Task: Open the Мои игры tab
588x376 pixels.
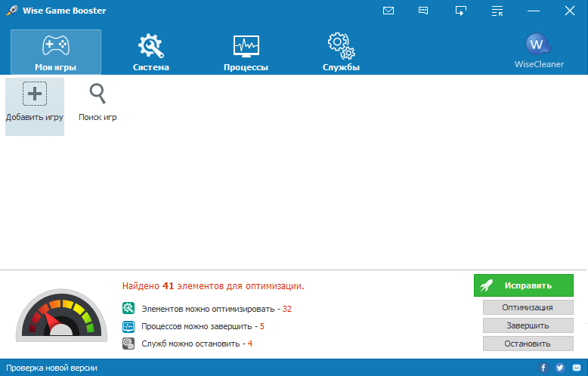Action: [x=55, y=51]
